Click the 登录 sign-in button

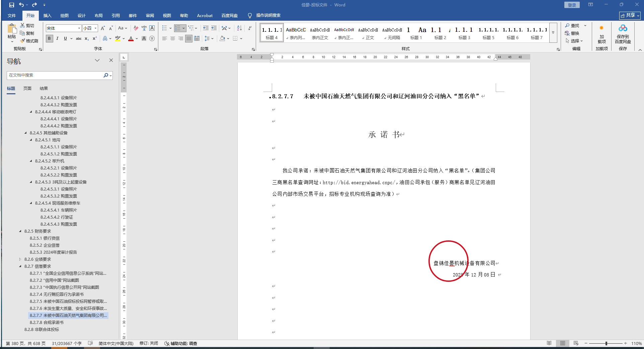572,5
